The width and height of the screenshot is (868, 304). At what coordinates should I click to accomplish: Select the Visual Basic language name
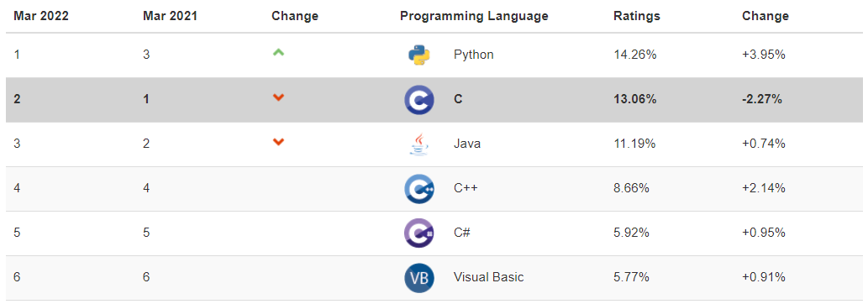pos(488,277)
